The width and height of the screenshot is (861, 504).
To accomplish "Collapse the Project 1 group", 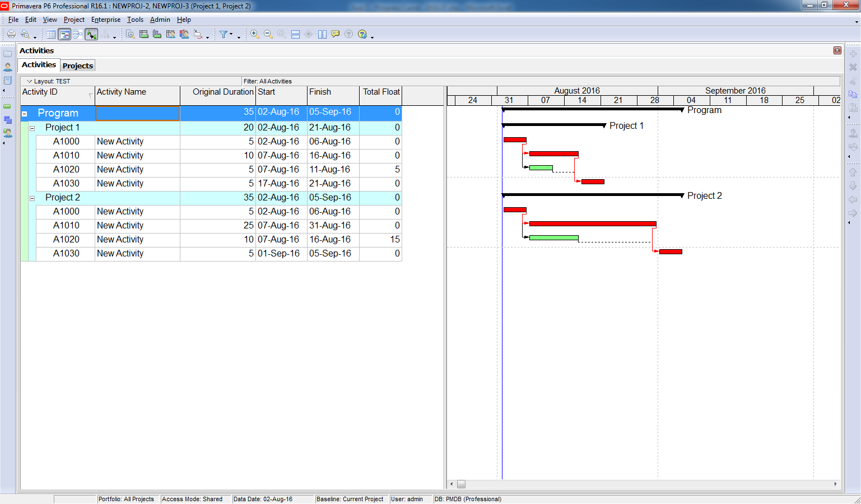I will click(x=32, y=127).
